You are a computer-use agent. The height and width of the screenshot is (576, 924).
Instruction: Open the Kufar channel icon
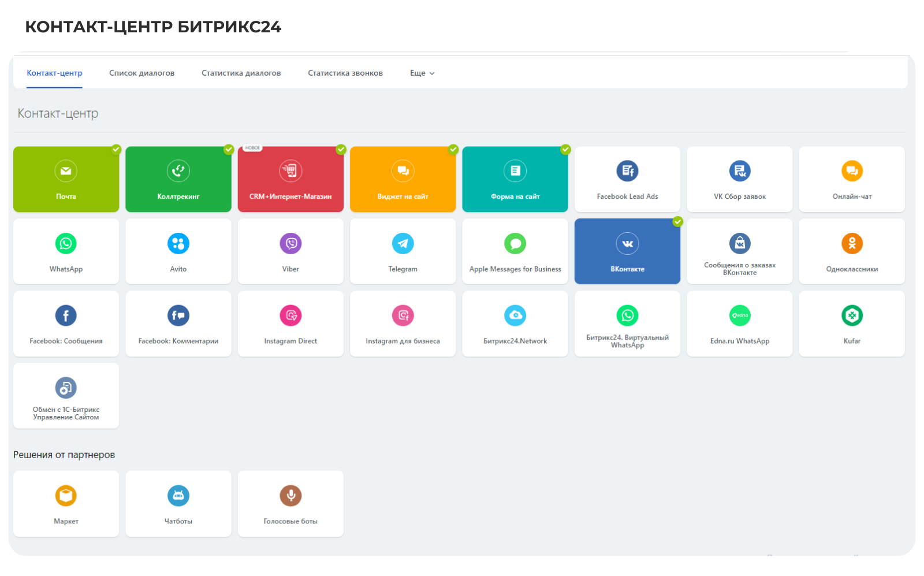852,315
